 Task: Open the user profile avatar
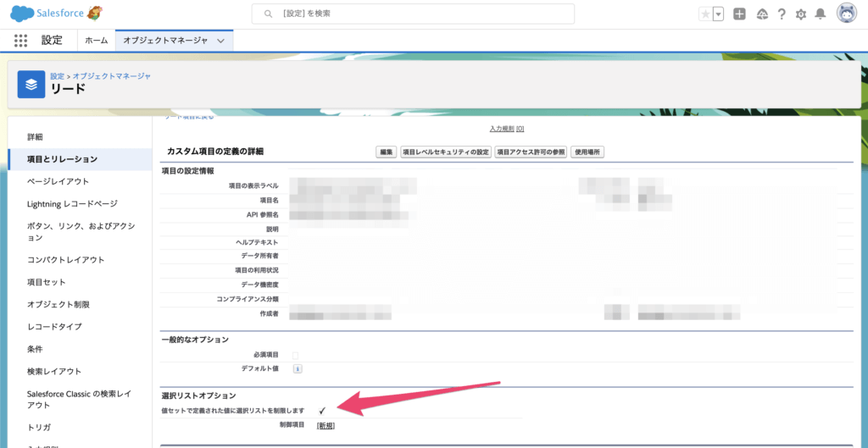click(846, 14)
